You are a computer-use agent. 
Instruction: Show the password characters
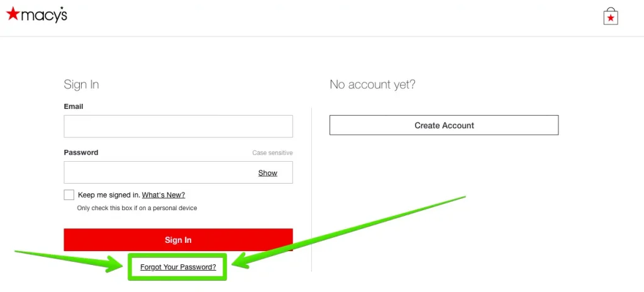point(268,173)
